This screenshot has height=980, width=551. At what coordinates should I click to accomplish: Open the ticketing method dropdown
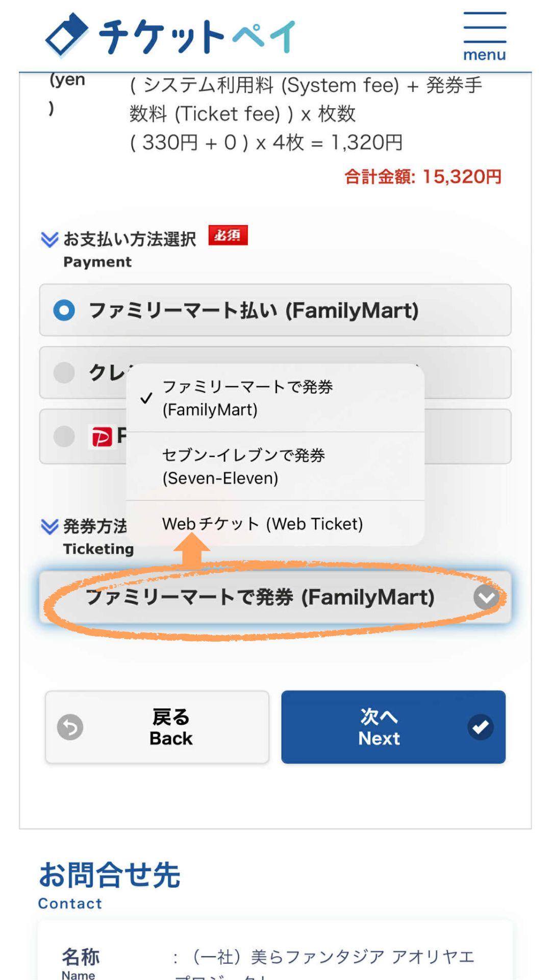click(x=275, y=597)
